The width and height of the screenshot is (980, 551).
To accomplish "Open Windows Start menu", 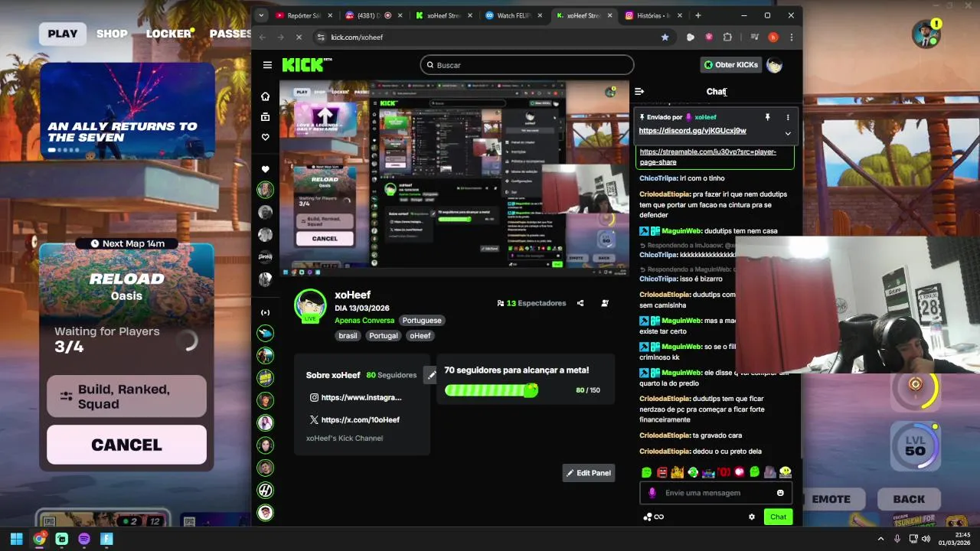I will pos(16,539).
